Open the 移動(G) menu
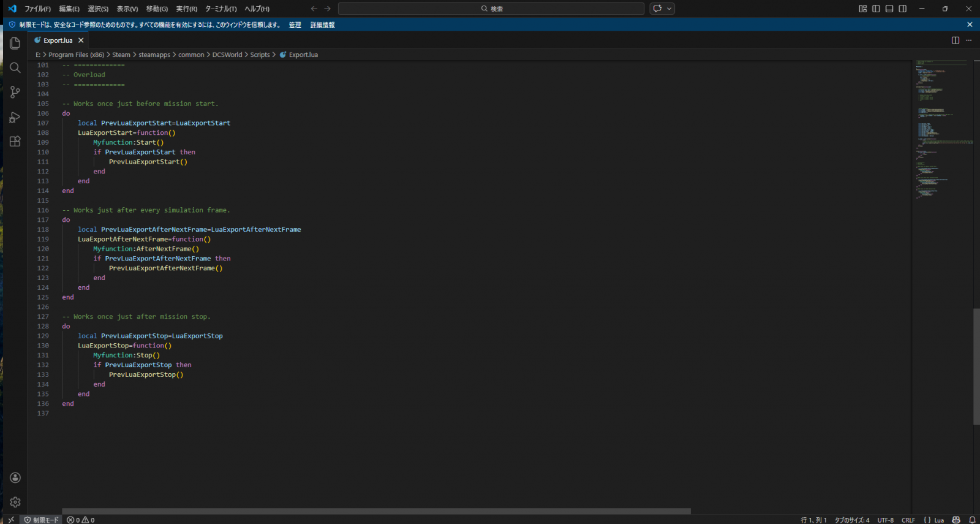The height and width of the screenshot is (524, 980). [157, 9]
